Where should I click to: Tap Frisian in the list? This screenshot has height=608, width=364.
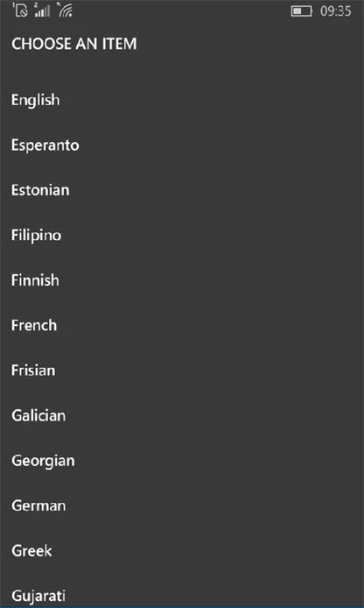[33, 370]
